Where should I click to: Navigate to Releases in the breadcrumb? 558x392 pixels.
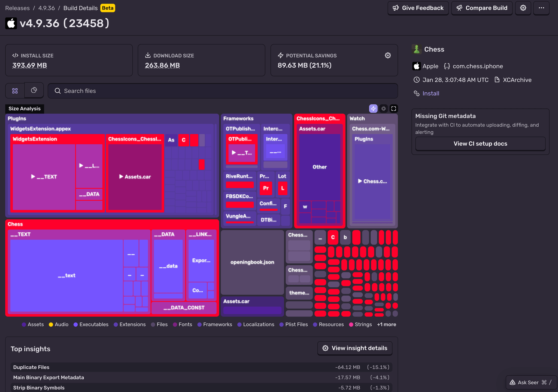point(17,8)
